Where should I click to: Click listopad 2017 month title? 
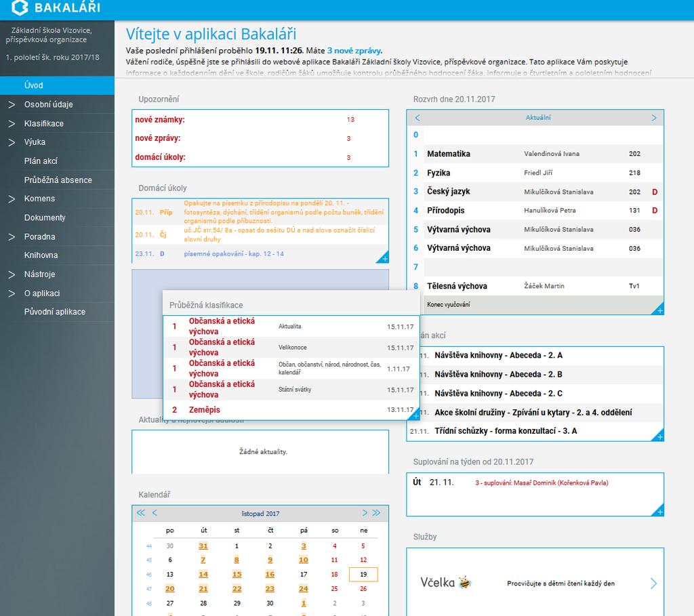[260, 514]
